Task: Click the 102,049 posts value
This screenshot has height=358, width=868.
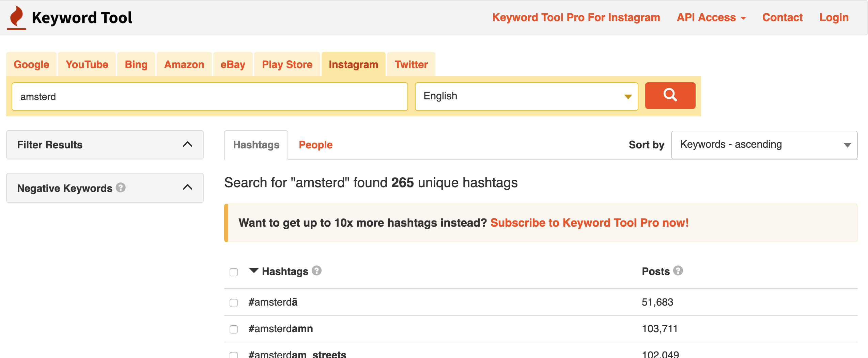Action: pyautogui.click(x=660, y=354)
